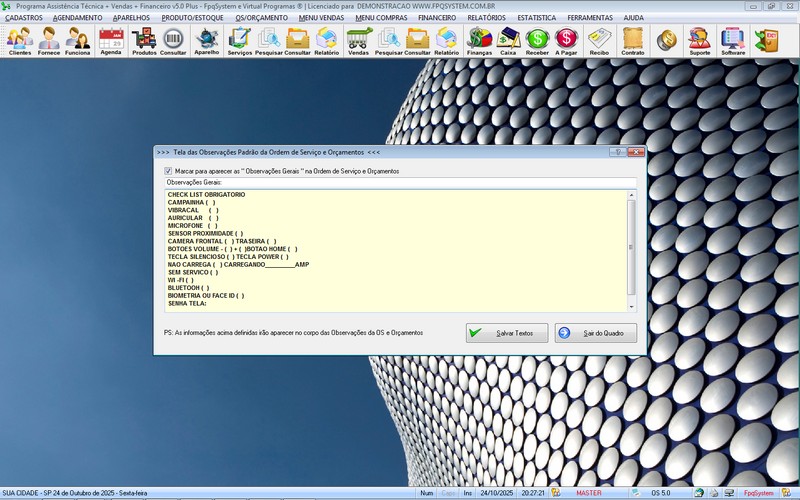Open the Vendas shopping cart icon
Viewport: 800px width, 500px height.
point(358,41)
